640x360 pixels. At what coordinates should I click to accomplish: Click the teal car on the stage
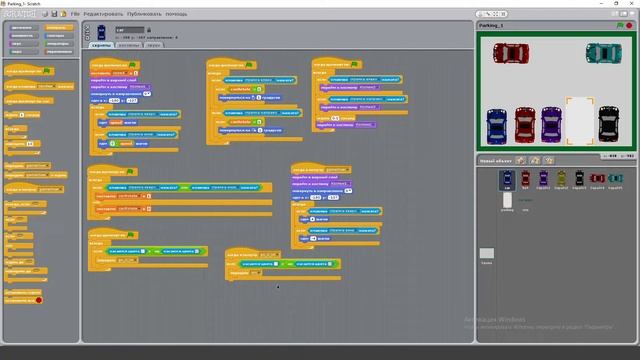604,53
